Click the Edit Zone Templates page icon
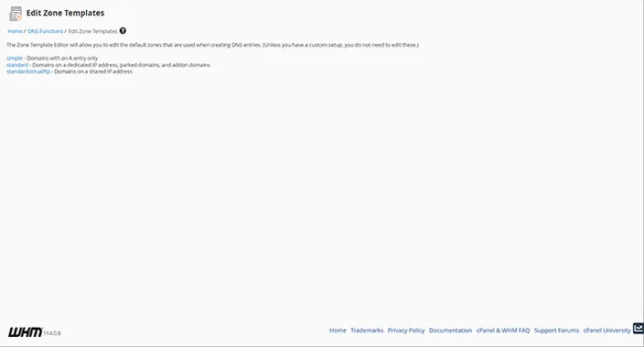644x347 pixels. point(16,14)
